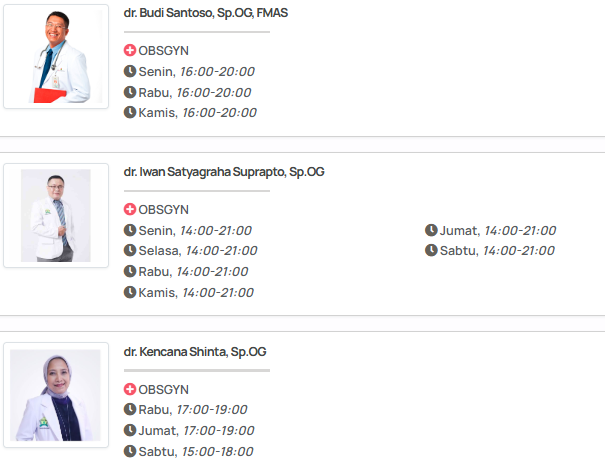605x464 pixels.
Task: Click the clock icon beside Sabtu 15:00-18:00
Action: [x=130, y=451]
